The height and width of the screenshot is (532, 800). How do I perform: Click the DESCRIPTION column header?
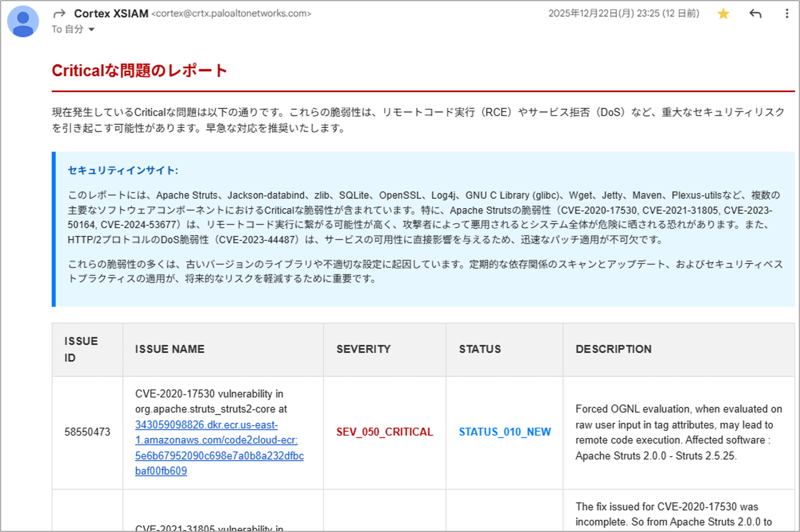pos(613,349)
